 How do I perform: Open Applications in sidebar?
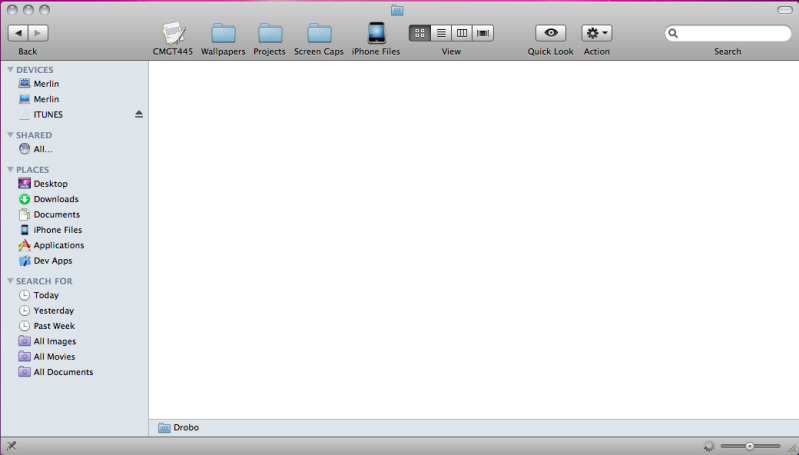pyautogui.click(x=74, y=245)
